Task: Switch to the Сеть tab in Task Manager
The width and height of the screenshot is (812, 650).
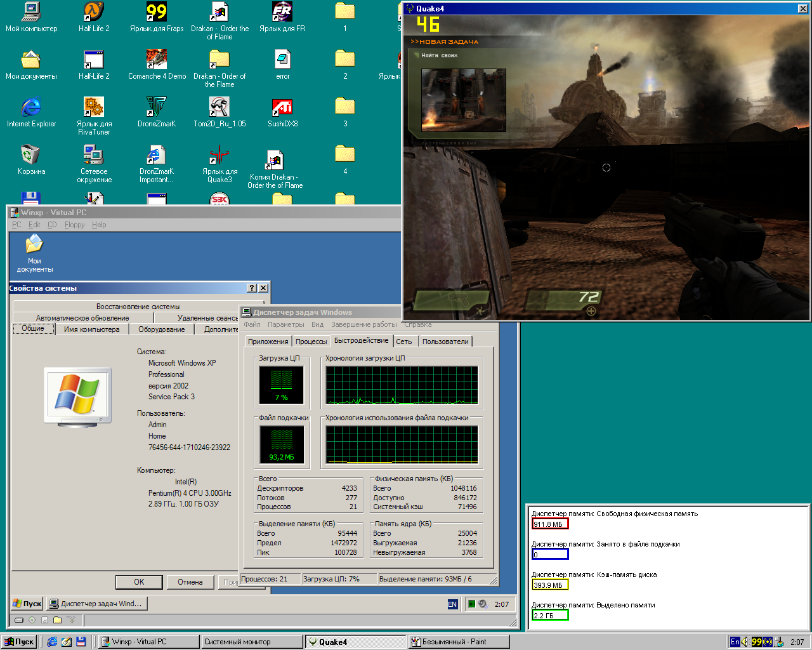Action: coord(404,342)
